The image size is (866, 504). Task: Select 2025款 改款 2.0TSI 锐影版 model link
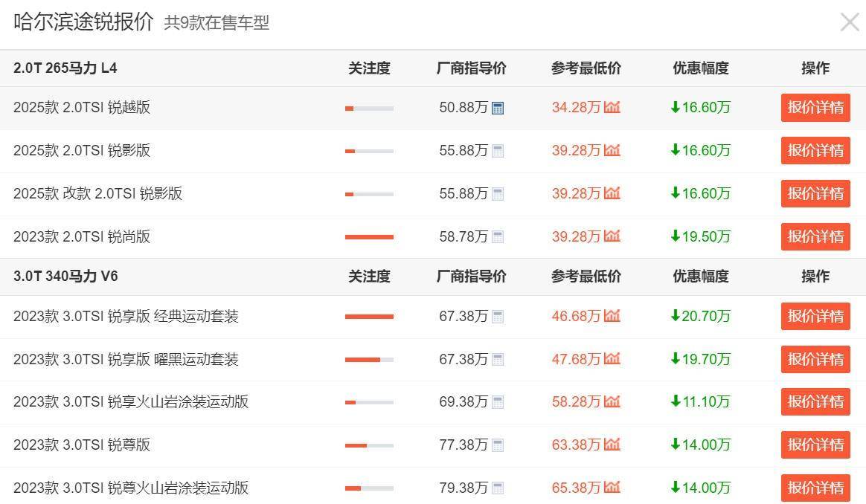97,194
